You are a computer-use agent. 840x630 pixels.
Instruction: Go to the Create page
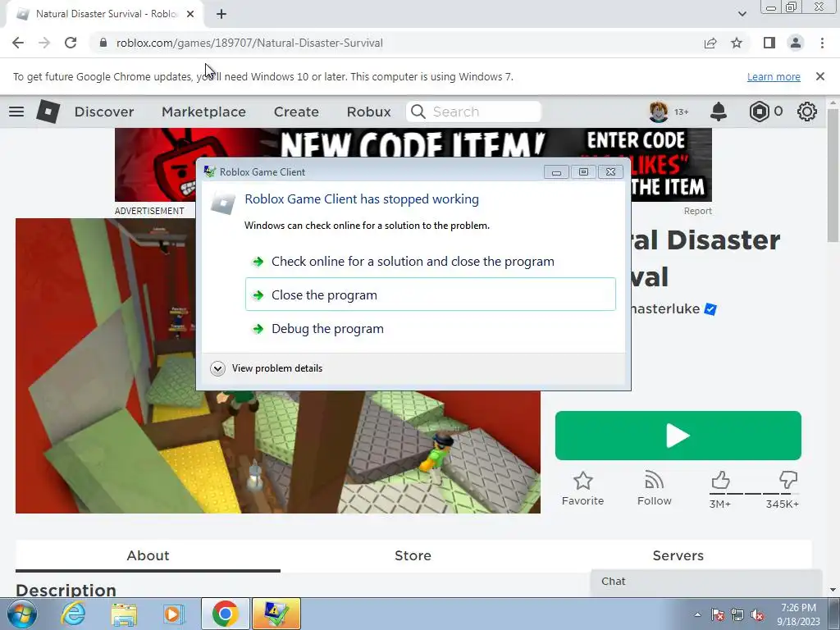tap(296, 112)
